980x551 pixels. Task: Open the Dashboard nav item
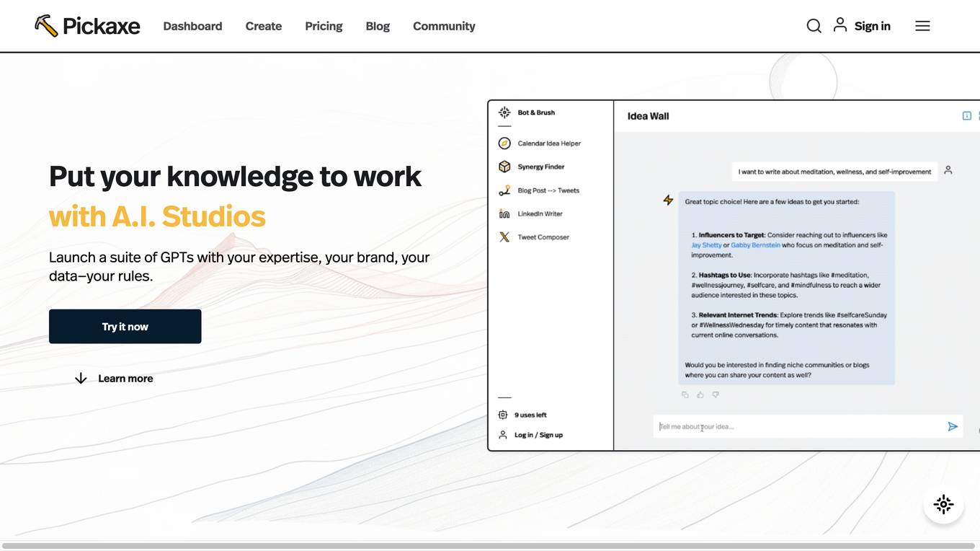[x=192, y=26]
